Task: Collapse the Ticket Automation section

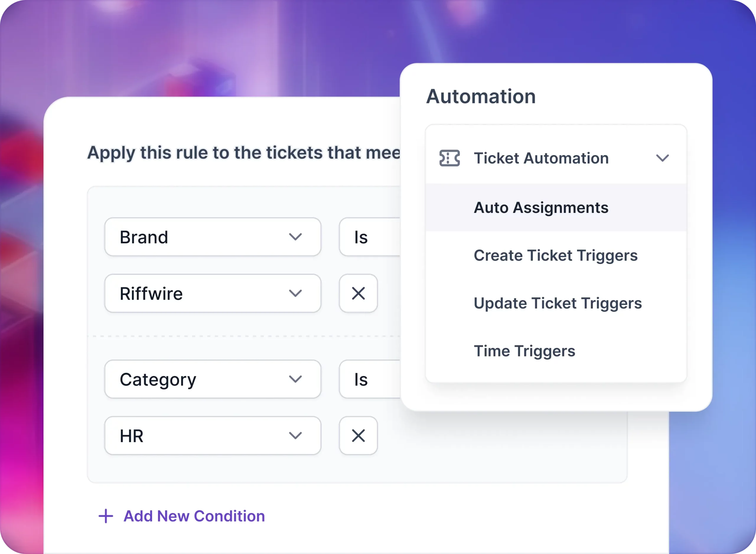Action: (x=663, y=158)
